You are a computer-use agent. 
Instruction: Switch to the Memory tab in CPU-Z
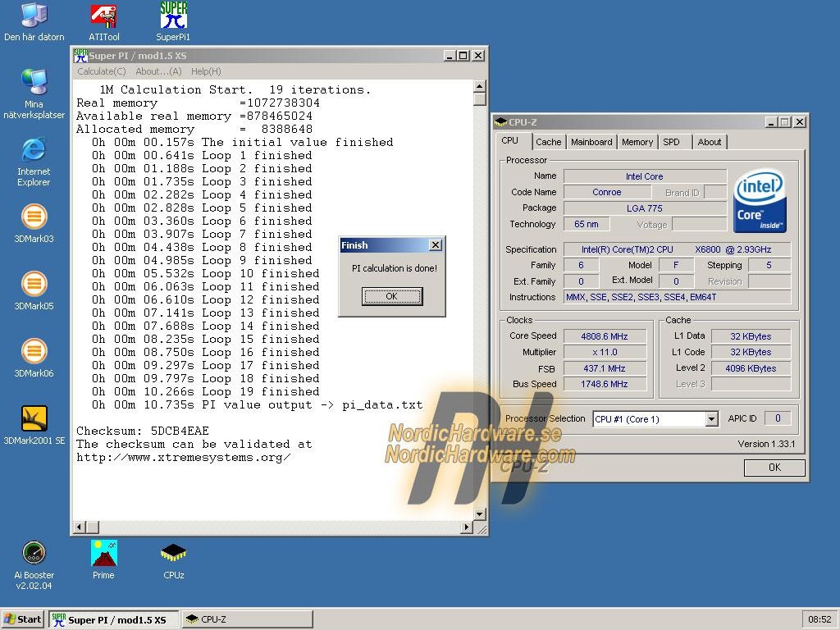(x=637, y=142)
